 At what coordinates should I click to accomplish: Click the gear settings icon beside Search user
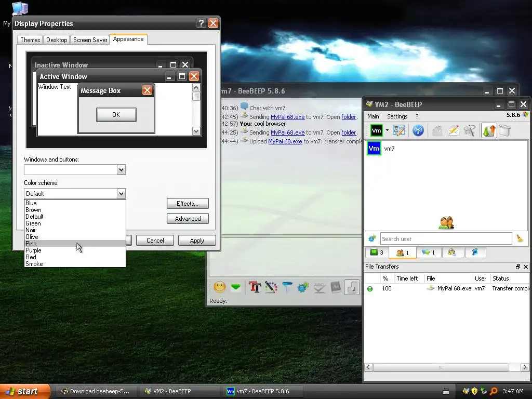point(372,239)
